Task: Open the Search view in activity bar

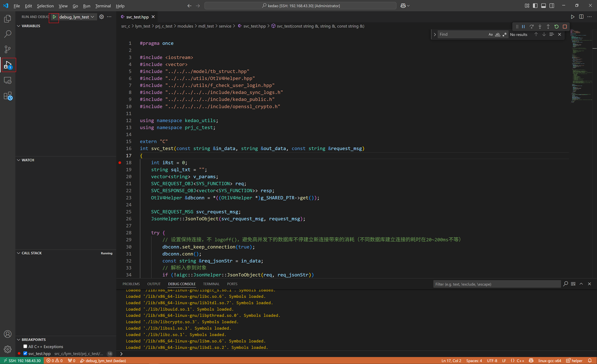Action: coord(7,34)
